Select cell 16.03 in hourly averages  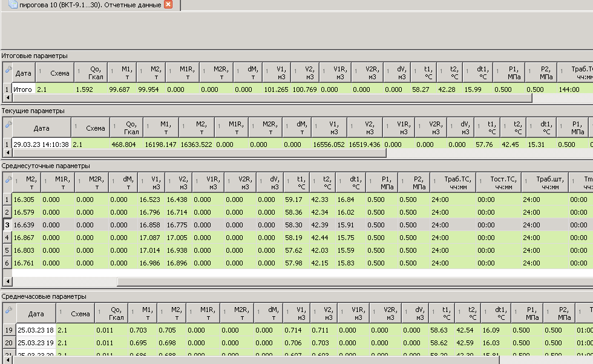click(496, 343)
